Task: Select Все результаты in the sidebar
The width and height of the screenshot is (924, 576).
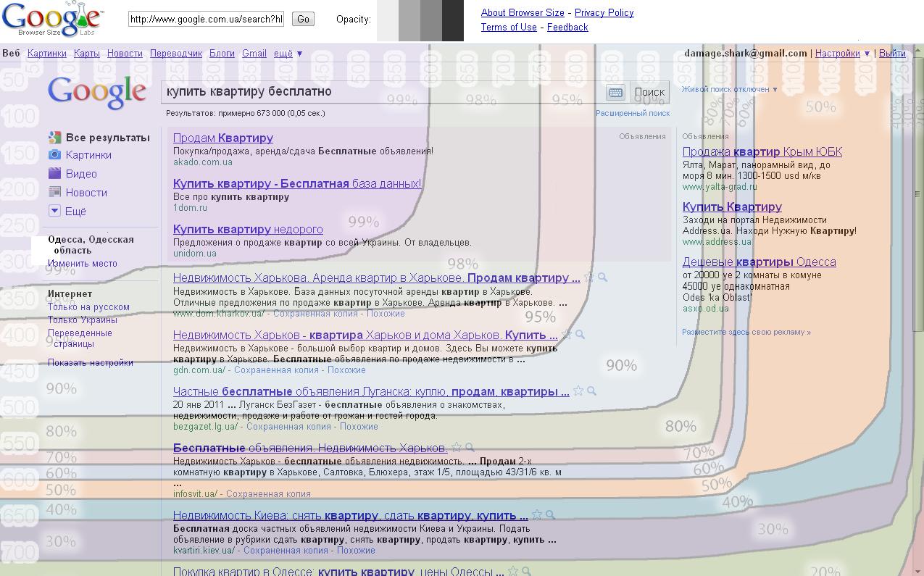Action: (x=99, y=138)
